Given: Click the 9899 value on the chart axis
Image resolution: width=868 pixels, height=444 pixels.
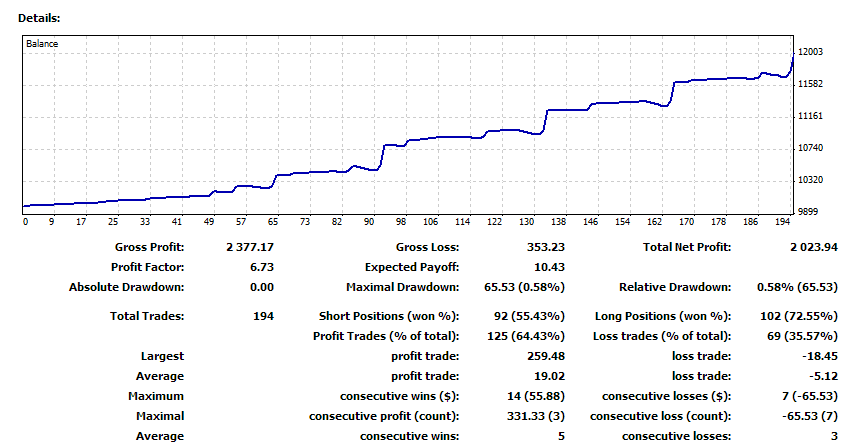Looking at the screenshot, I should pos(811,212).
